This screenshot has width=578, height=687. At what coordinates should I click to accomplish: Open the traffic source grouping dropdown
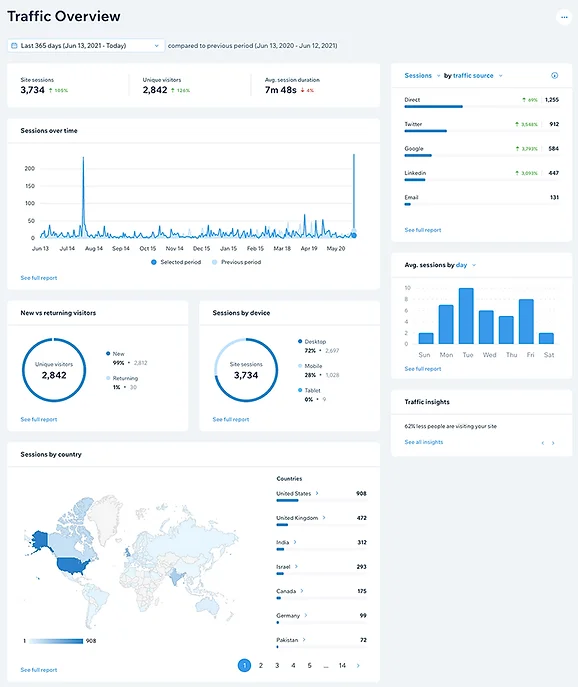tap(478, 75)
